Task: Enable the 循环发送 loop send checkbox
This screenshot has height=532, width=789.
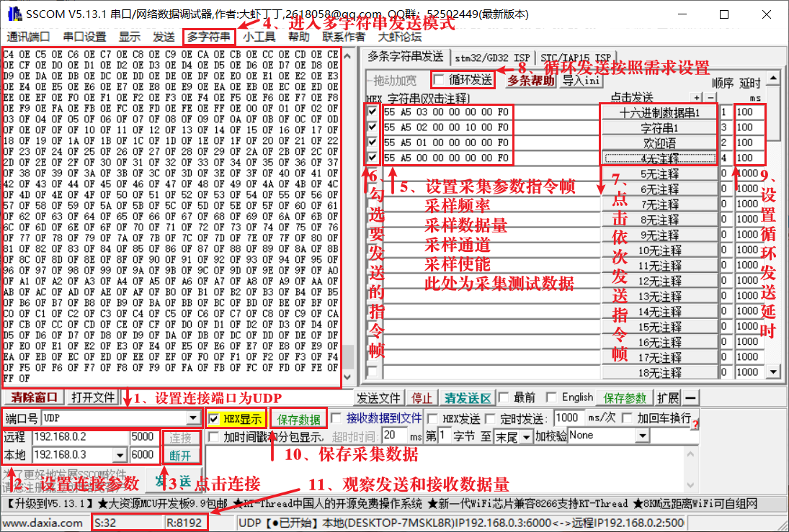Action: coord(439,79)
